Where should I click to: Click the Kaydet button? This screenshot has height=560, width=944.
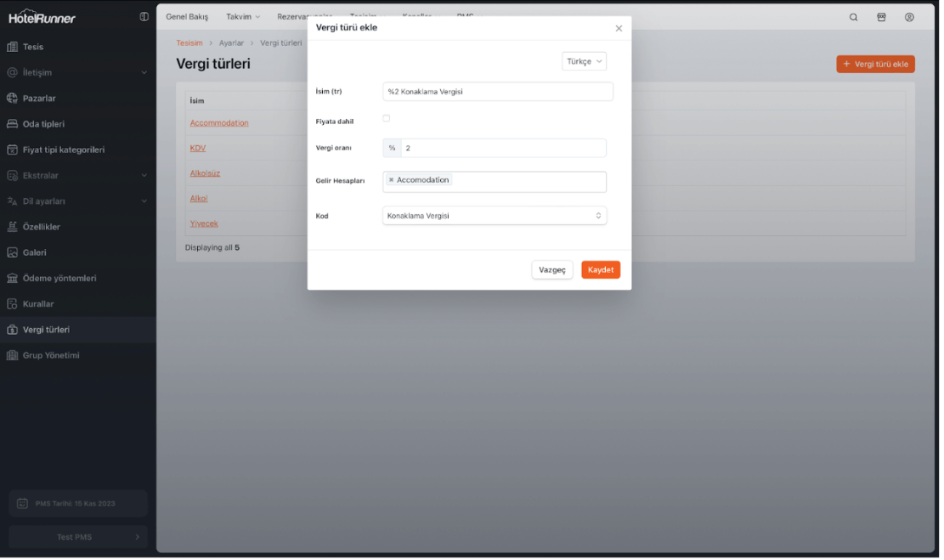(601, 269)
